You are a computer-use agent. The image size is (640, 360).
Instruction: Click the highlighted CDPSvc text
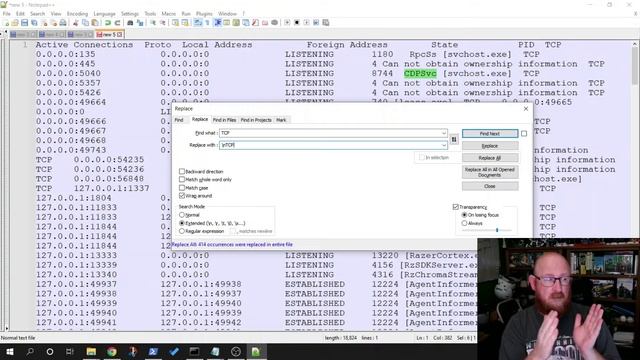(x=420, y=73)
